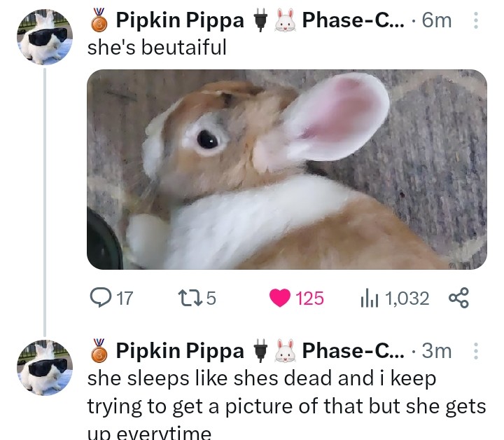Open Pipkin Pippa profile from second tweet name
The height and width of the screenshot is (440, 504).
click(x=180, y=351)
